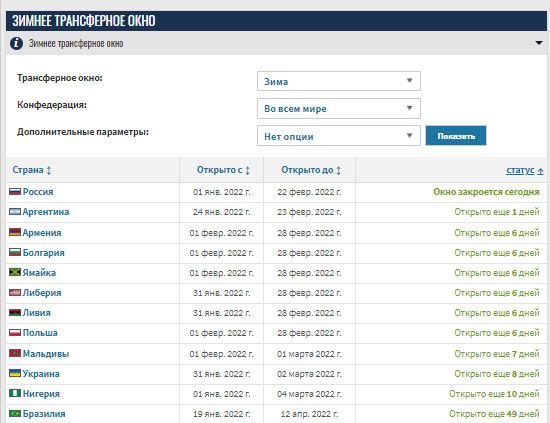Click the info icon beside Зимнее трансферное окно

(x=16, y=43)
